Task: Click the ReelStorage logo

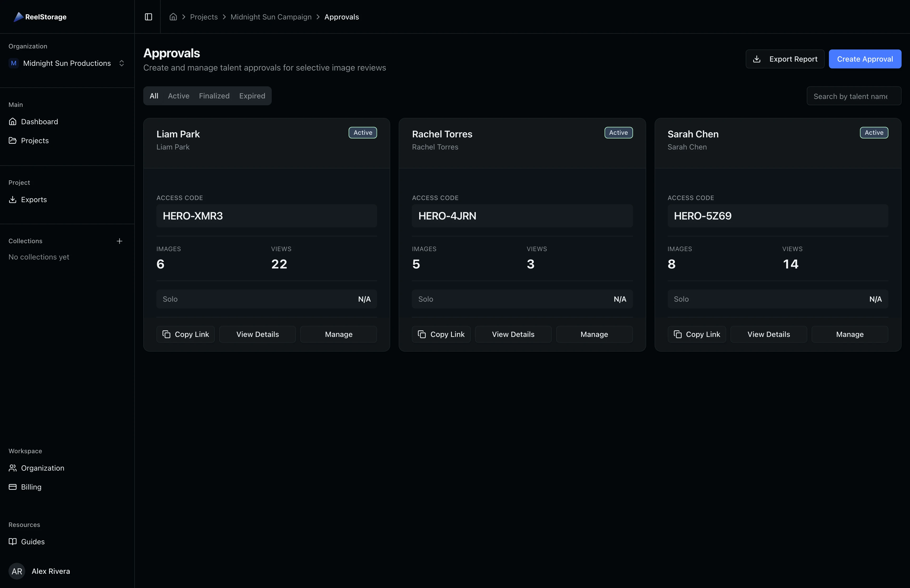Action: [x=40, y=17]
